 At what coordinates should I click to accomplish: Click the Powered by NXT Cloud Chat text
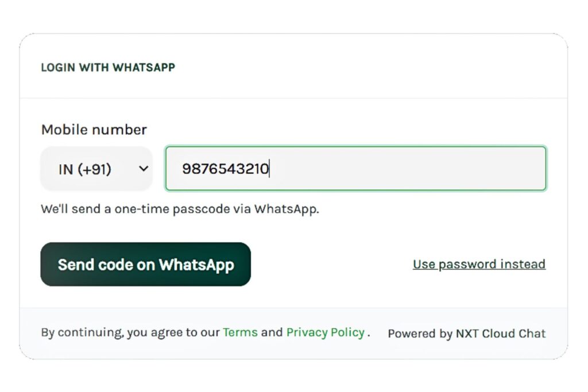467,333
